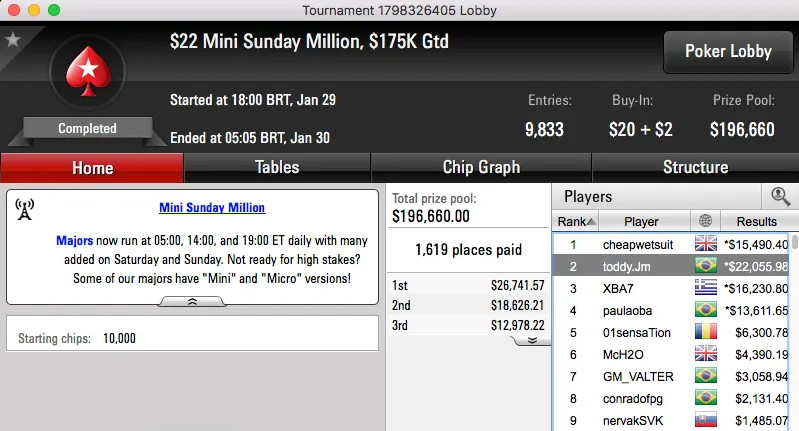The image size is (799, 431).
Task: Click the players list vertical scrollbar
Action: click(x=794, y=330)
